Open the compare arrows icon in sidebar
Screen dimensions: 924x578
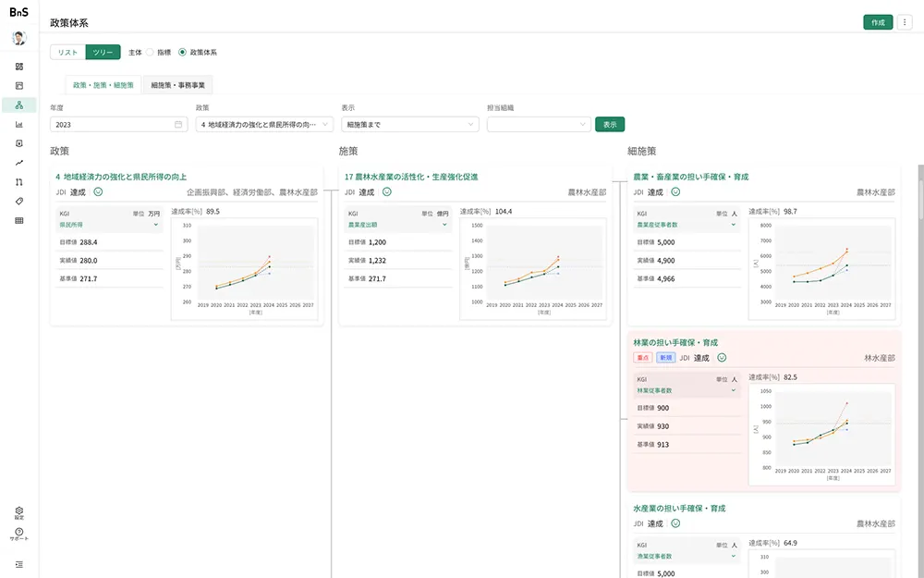point(18,182)
